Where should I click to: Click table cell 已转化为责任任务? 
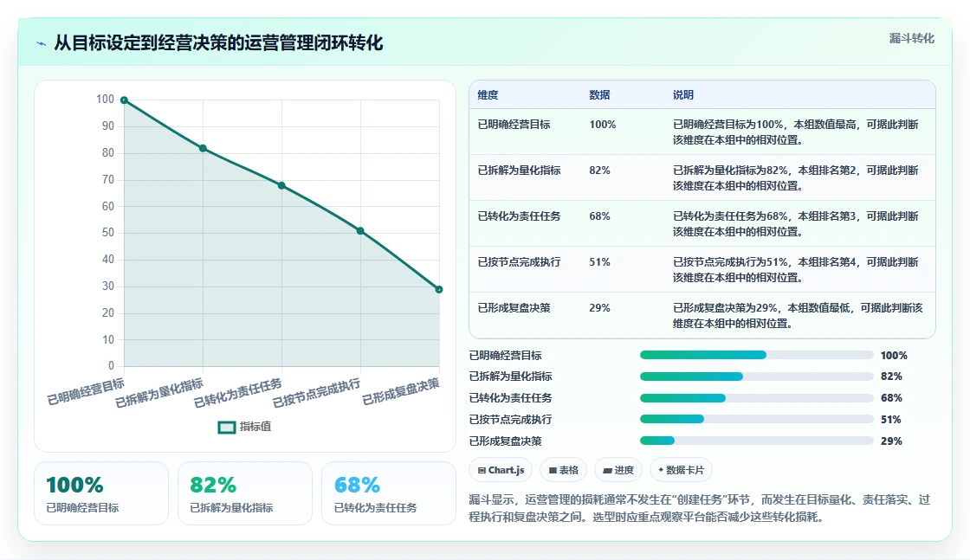[519, 216]
